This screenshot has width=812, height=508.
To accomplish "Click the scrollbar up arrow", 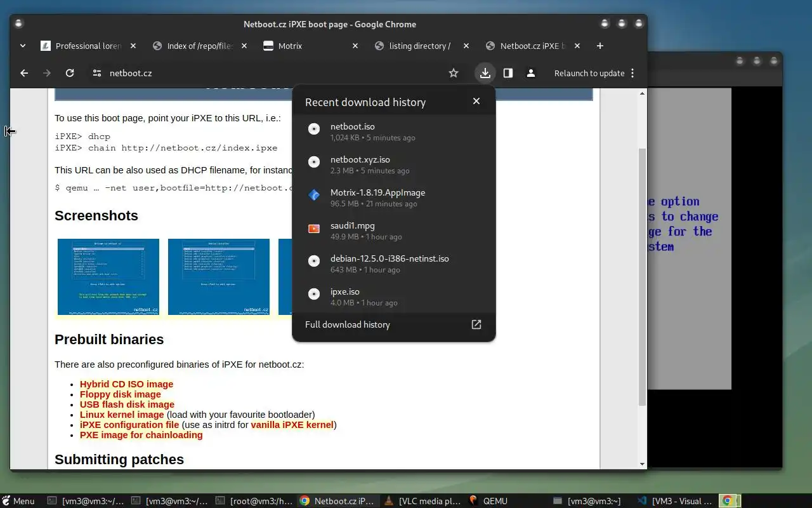I will tap(642, 93).
